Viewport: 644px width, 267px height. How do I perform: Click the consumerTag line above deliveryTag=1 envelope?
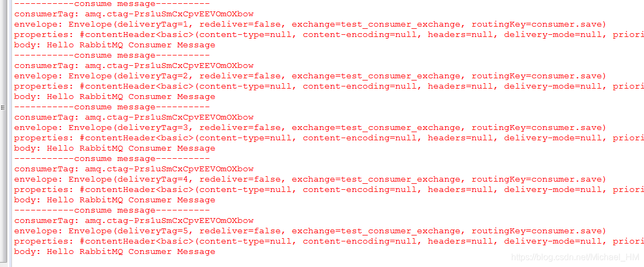click(x=134, y=14)
